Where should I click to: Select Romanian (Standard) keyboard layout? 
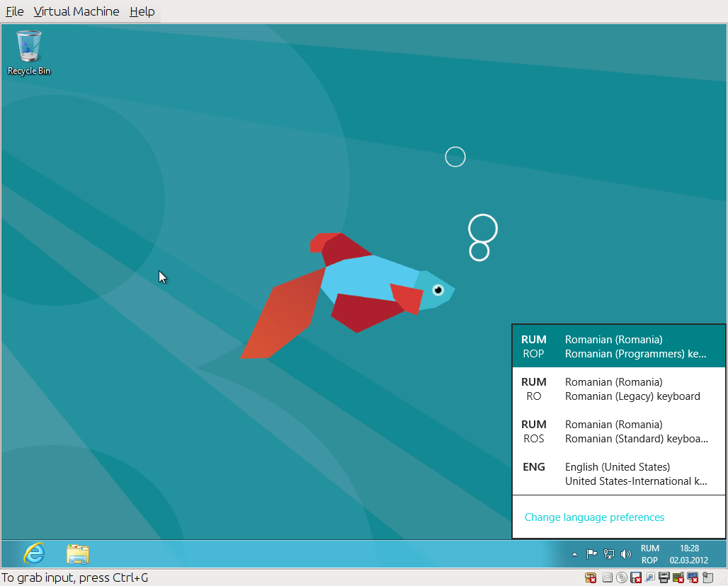619,431
